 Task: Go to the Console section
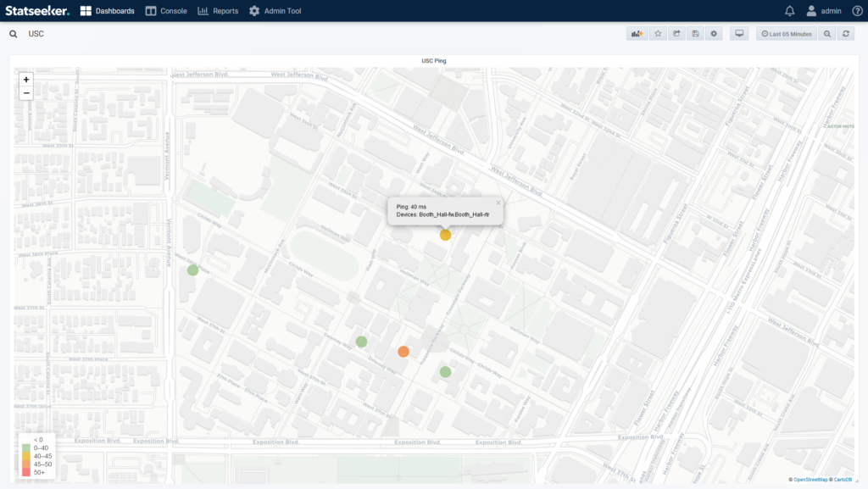[165, 11]
